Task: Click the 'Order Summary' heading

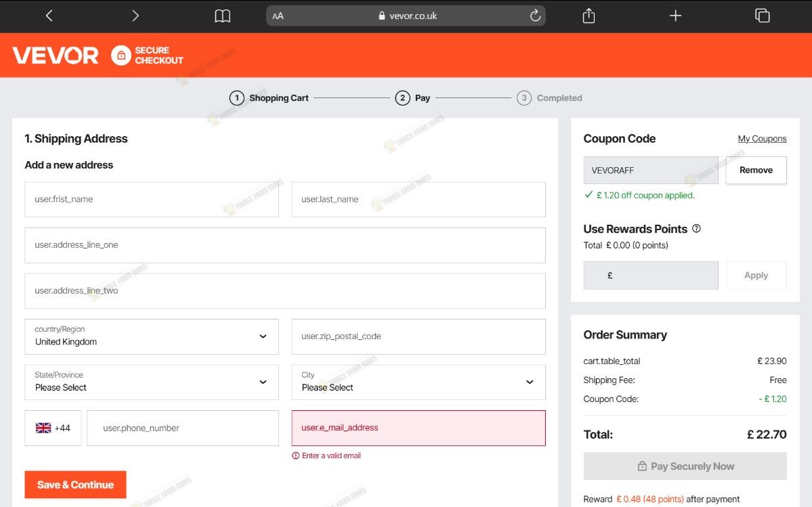Action: pos(625,334)
